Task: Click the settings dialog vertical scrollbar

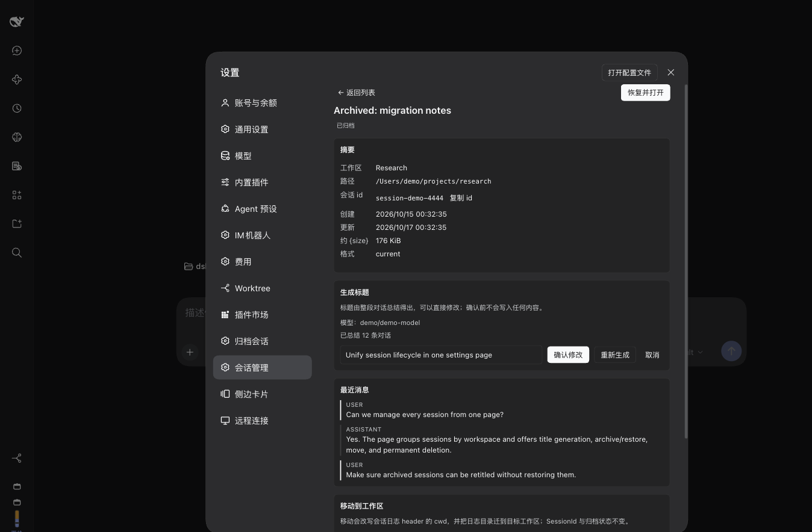Action: (x=686, y=261)
